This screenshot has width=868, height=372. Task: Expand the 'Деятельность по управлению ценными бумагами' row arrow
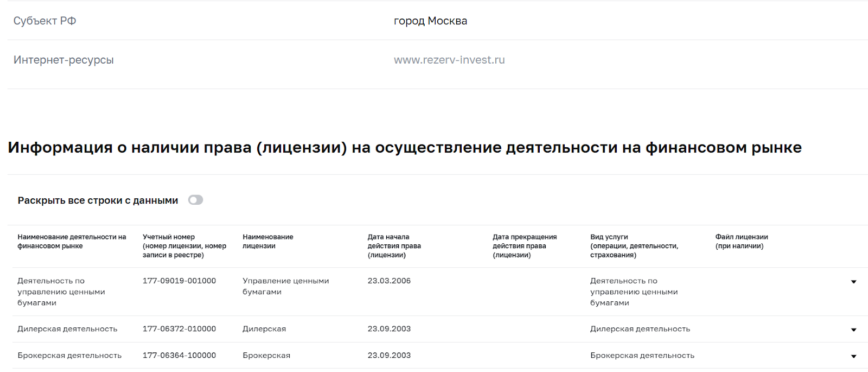pyautogui.click(x=853, y=282)
